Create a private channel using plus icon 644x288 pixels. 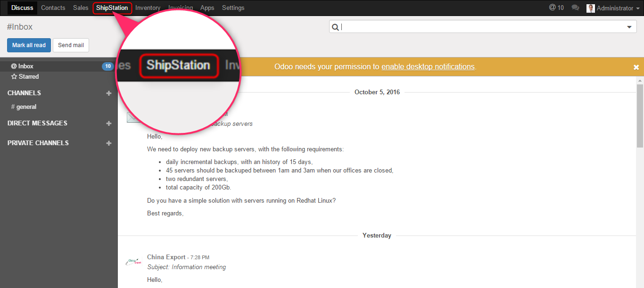coord(109,143)
